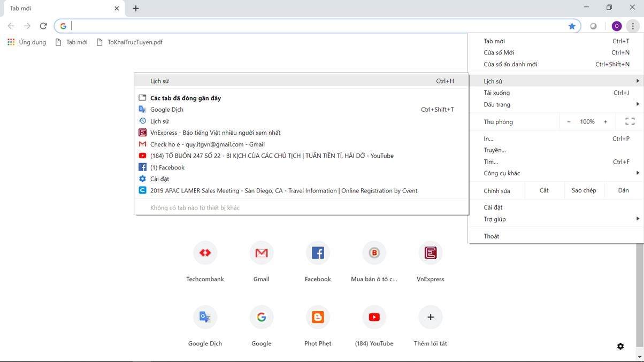Increase zoom with the plus button

(x=605, y=121)
